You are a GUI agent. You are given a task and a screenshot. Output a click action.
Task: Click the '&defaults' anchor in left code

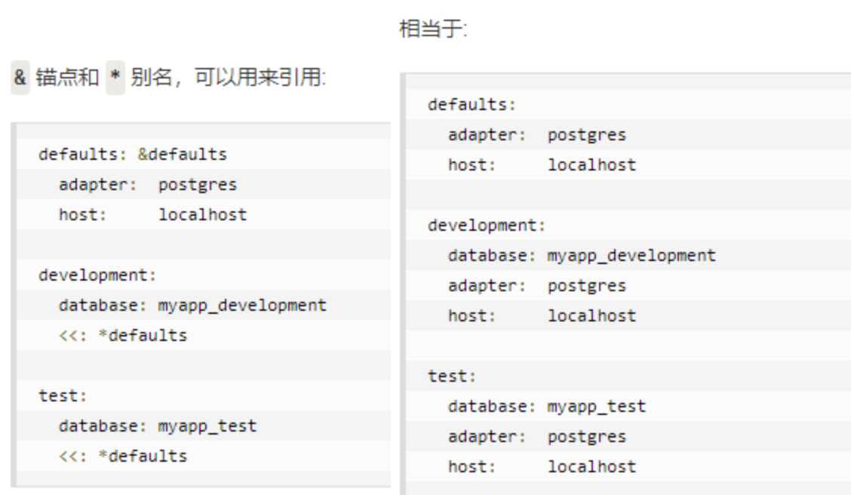coord(183,154)
